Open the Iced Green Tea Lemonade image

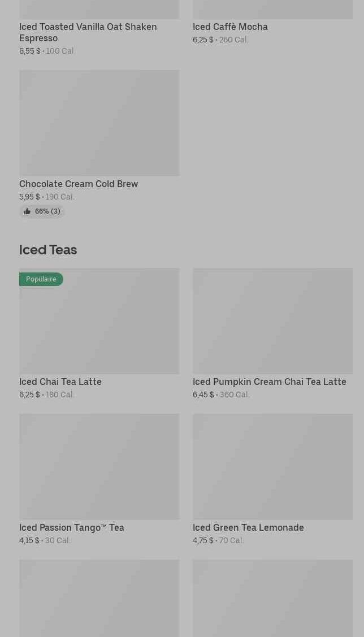click(x=272, y=466)
